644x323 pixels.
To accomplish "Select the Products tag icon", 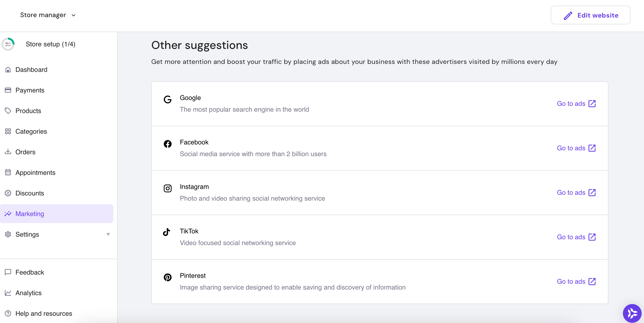I will pos(8,111).
